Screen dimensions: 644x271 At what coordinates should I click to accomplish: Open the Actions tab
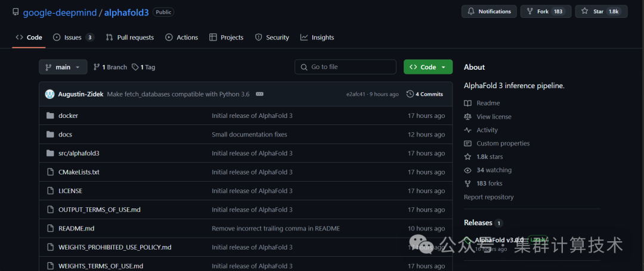pyautogui.click(x=181, y=38)
